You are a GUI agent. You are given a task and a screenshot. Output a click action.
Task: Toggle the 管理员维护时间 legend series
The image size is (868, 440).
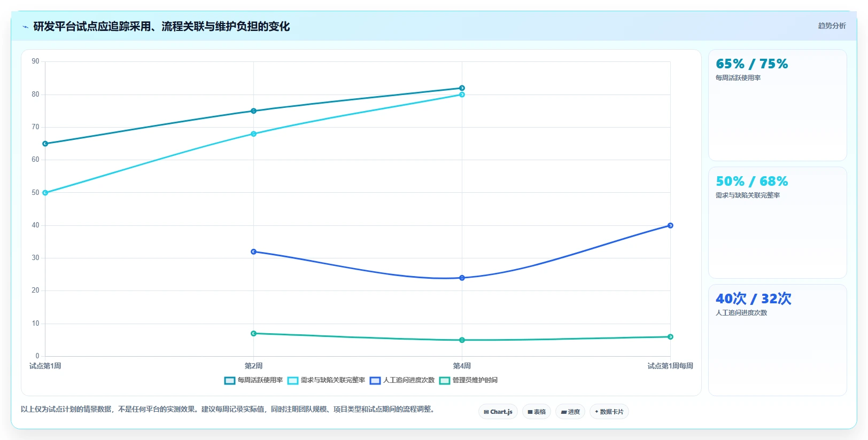pyautogui.click(x=468, y=380)
